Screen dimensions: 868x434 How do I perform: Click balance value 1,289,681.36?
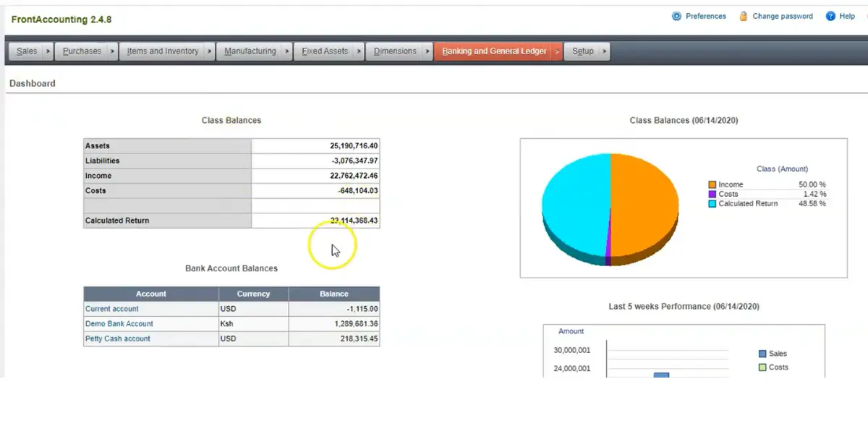[356, 324]
